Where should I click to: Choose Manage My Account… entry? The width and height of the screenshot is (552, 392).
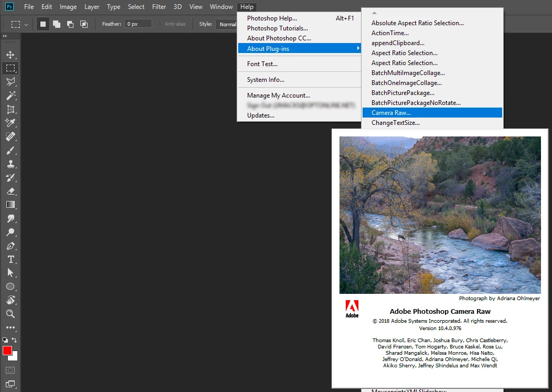tap(300, 96)
